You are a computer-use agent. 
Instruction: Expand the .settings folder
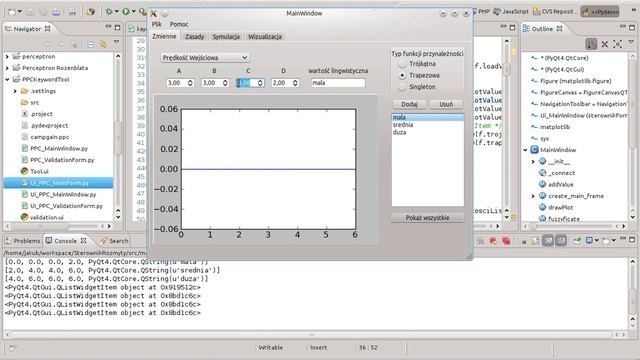tap(15, 91)
